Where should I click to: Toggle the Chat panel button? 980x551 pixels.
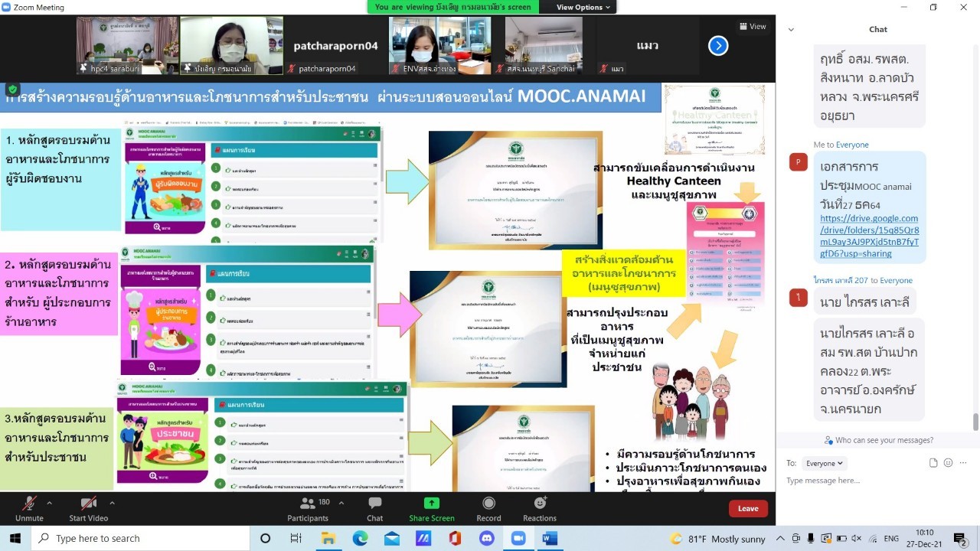375,509
